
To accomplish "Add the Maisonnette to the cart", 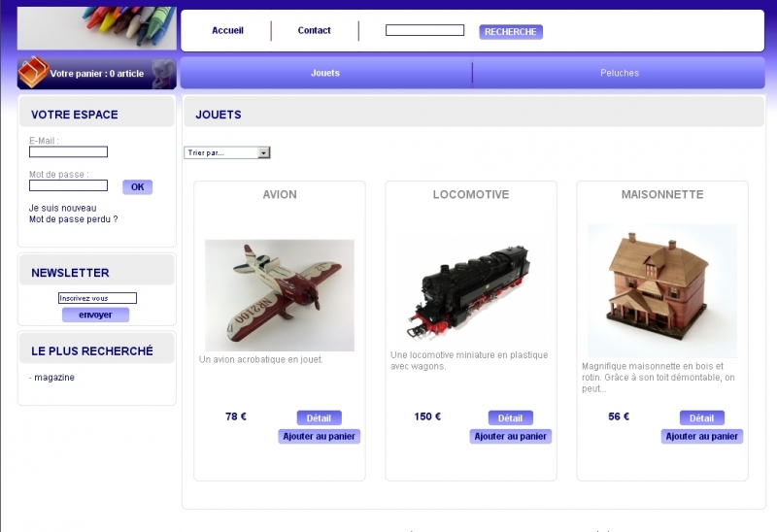I will [x=701, y=437].
